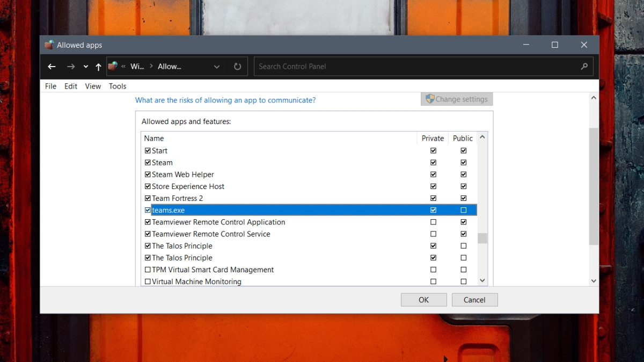Expand the address bar history dropdown

click(217, 67)
